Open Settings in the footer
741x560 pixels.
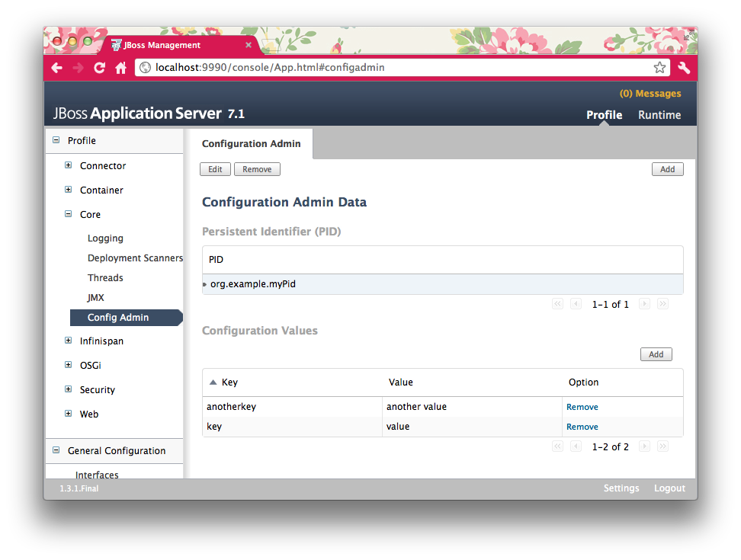coord(621,488)
